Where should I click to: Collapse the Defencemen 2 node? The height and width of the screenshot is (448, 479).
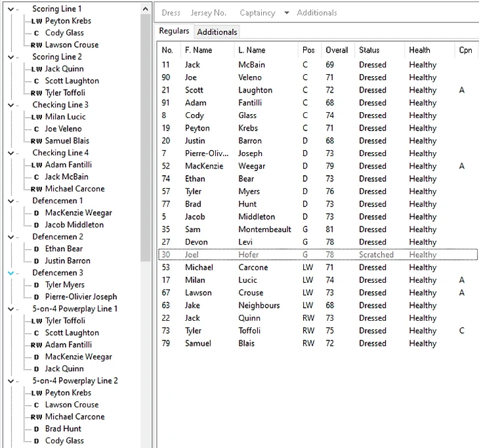coord(10,237)
